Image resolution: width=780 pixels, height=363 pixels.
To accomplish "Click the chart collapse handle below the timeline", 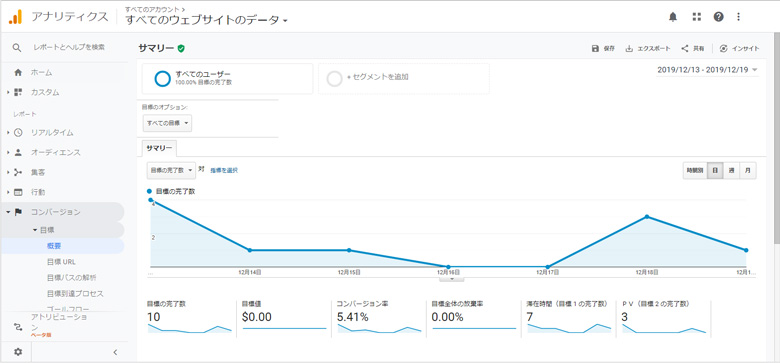I will (x=452, y=279).
